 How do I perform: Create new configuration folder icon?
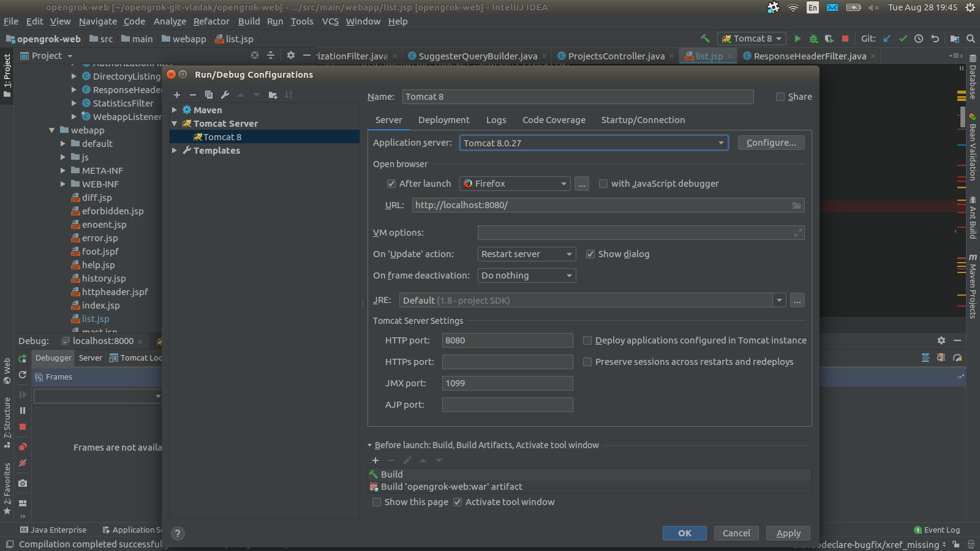pos(273,95)
